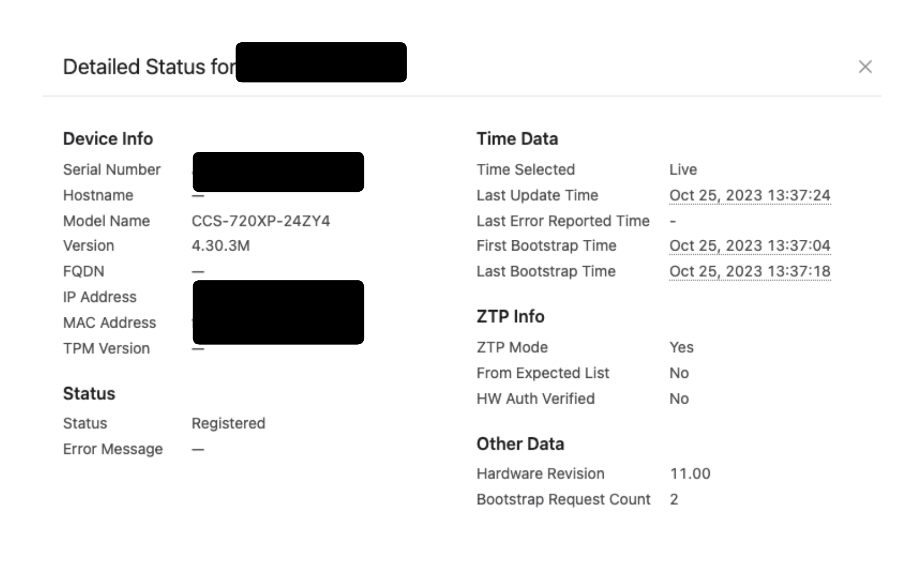Click the Live value beside Time Selected

click(682, 170)
